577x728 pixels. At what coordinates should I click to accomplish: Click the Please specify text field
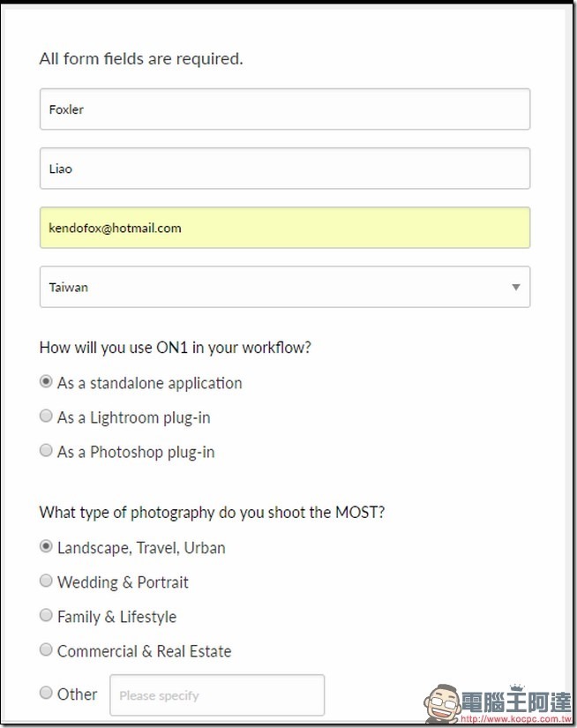click(x=217, y=695)
